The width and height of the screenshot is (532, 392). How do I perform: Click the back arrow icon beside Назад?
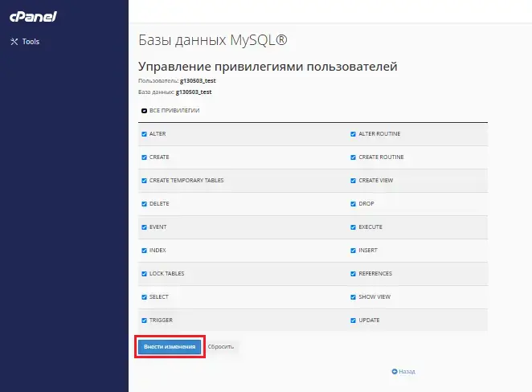pos(395,372)
